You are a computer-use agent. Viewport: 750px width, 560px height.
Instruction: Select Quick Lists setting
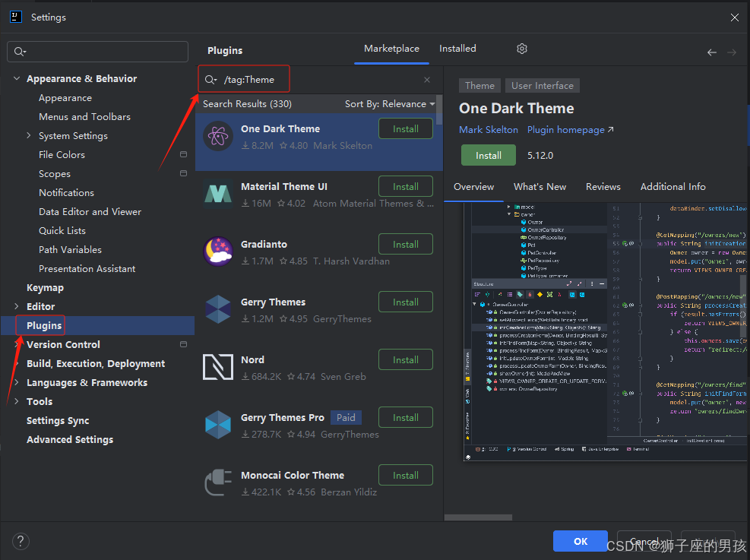[x=62, y=231]
